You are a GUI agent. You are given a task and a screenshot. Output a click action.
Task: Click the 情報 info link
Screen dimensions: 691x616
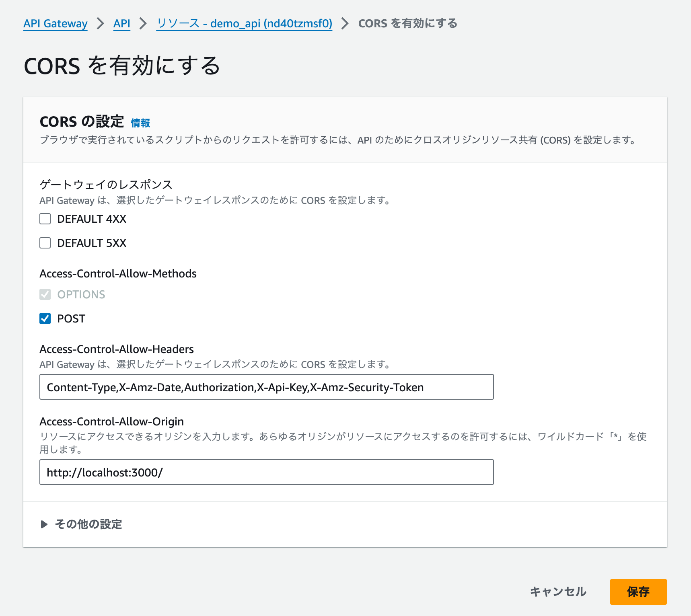point(140,123)
